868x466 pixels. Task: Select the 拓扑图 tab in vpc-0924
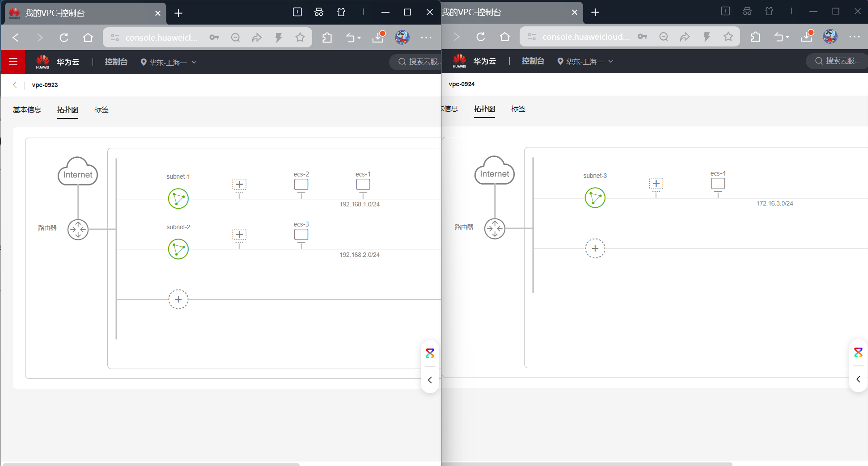(x=484, y=109)
